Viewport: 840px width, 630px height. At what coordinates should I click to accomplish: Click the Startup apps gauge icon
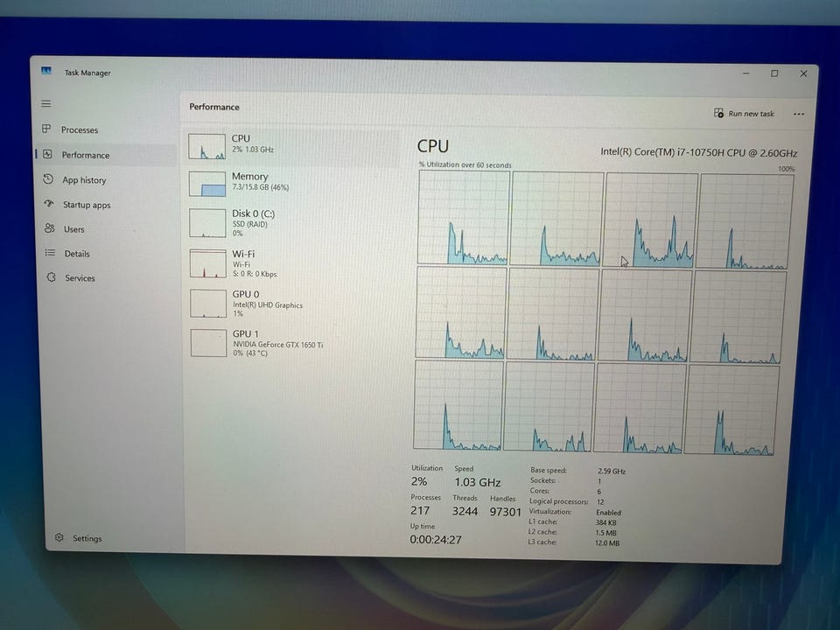pyautogui.click(x=49, y=204)
